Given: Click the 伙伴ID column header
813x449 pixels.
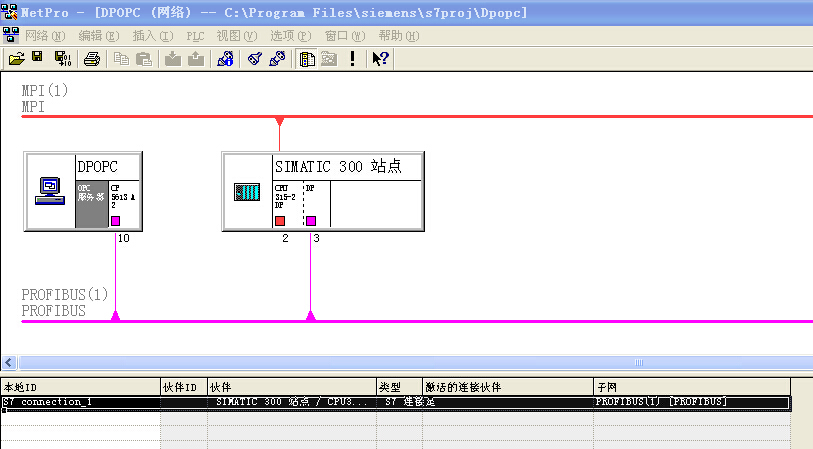Looking at the screenshot, I should [x=184, y=387].
